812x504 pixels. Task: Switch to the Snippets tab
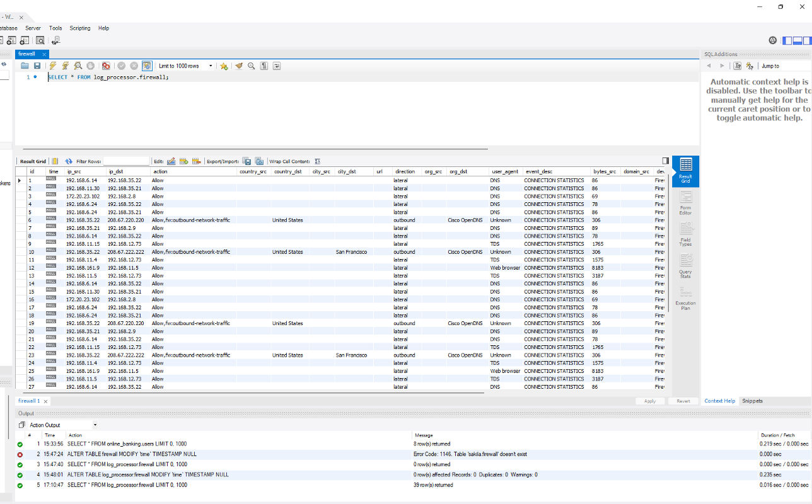[752, 401]
